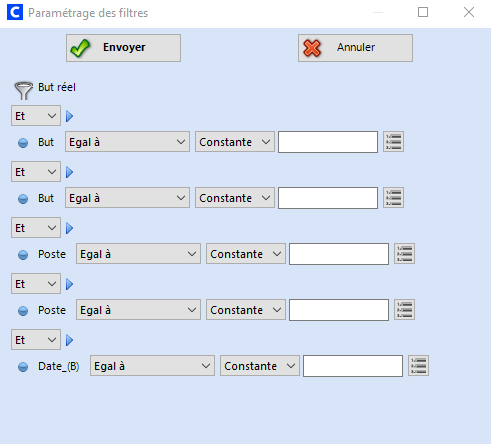The width and height of the screenshot is (491, 444).
Task: Focus value field of Date_(B) filter
Action: tap(353, 366)
